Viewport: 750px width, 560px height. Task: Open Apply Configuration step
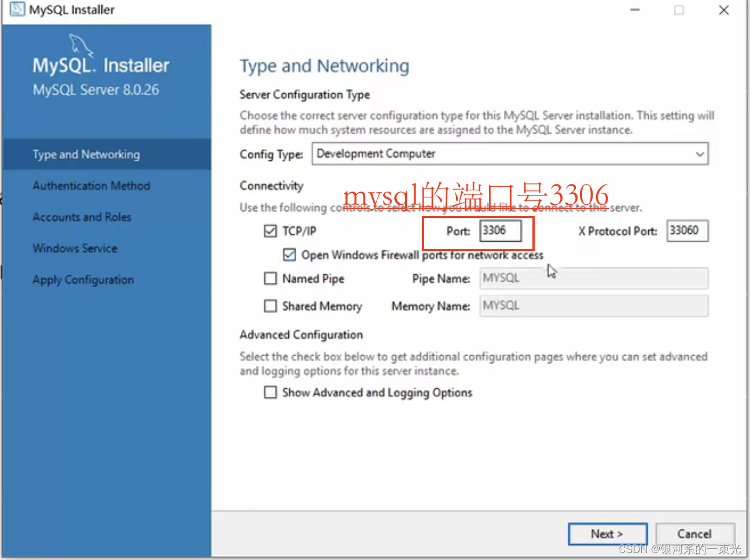[83, 280]
